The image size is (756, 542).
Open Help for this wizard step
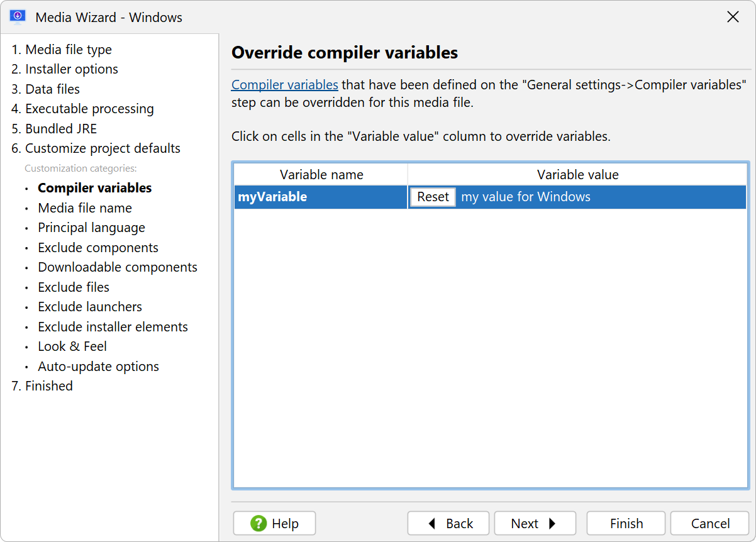pyautogui.click(x=274, y=523)
